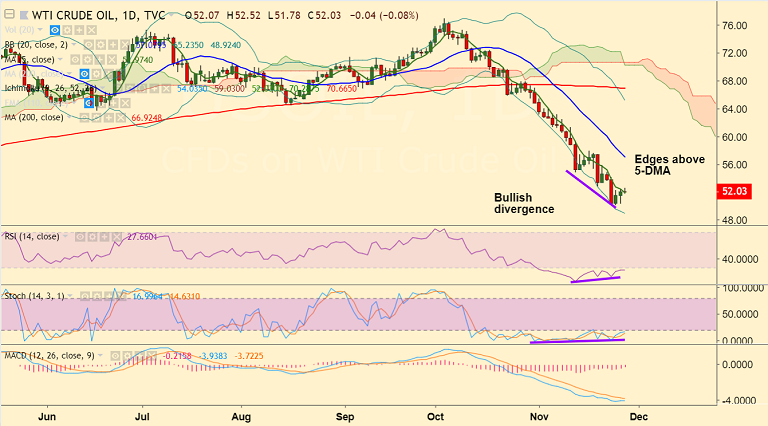
Task: Open format gear for MA (5, close)
Action: click(88, 60)
